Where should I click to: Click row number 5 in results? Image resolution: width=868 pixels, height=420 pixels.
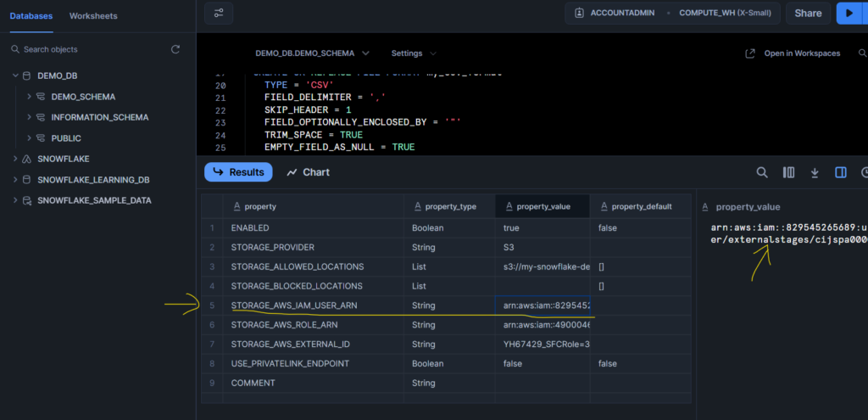[x=212, y=305]
